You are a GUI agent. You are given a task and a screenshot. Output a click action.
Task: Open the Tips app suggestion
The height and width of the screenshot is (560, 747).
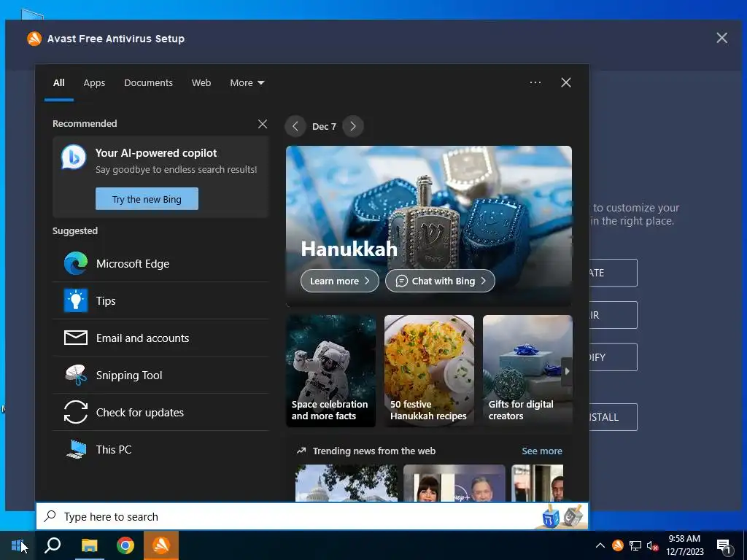[x=160, y=300]
